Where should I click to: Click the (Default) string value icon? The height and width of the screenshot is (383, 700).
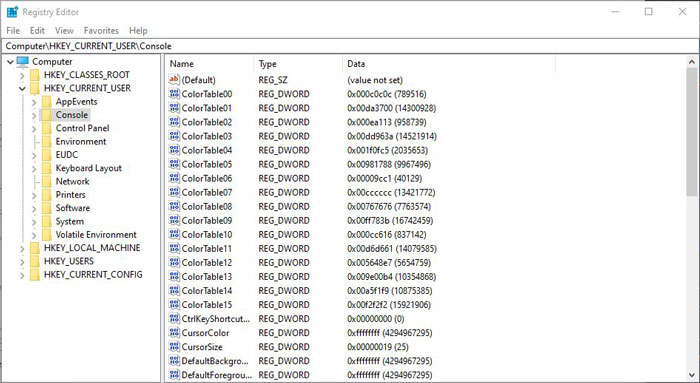[174, 79]
